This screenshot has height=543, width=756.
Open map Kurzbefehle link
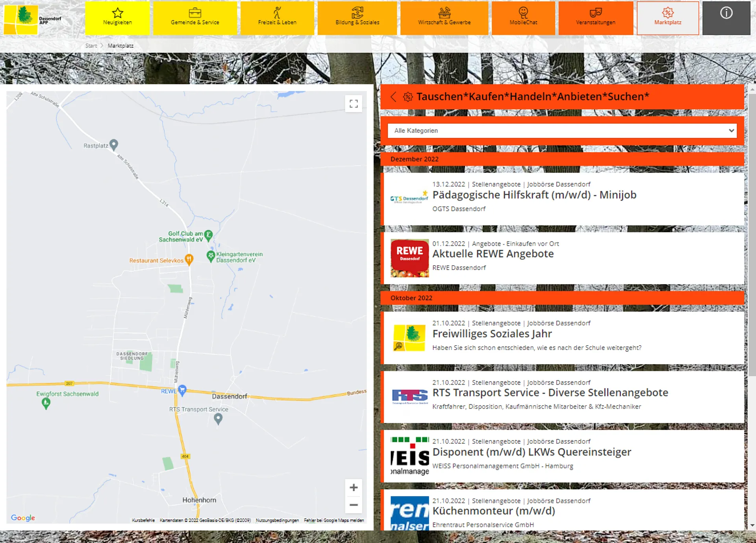coord(143,520)
